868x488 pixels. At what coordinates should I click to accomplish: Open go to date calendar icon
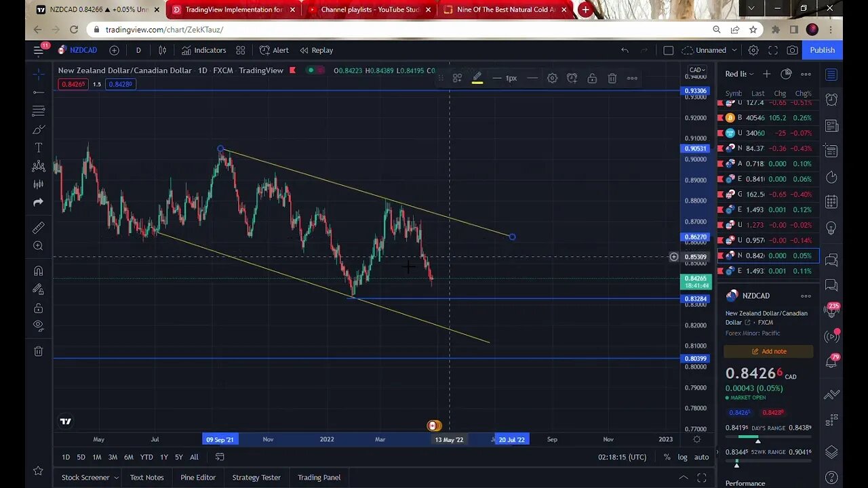click(220, 457)
